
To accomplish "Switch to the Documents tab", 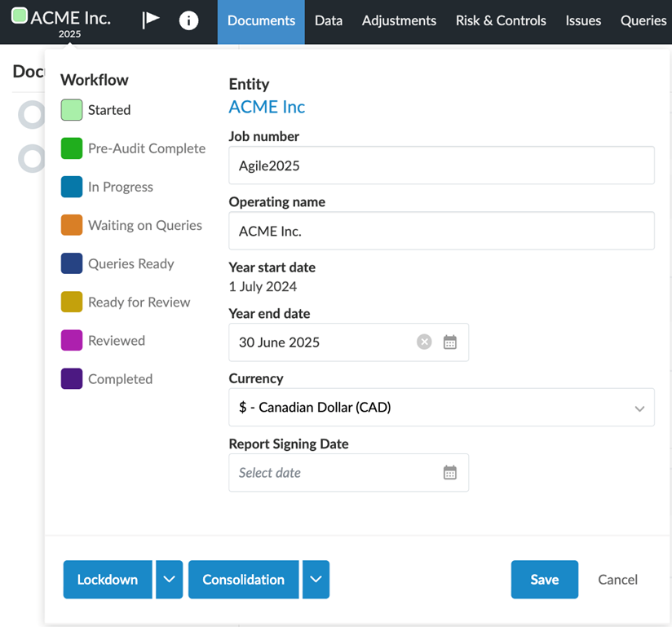I will point(261,22).
